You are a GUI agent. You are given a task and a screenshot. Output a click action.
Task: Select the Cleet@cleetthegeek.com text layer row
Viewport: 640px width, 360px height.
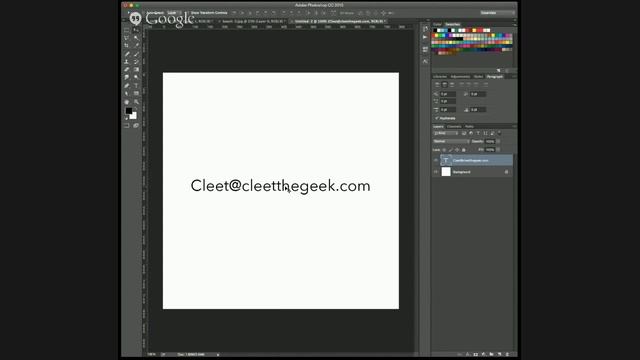pos(473,160)
